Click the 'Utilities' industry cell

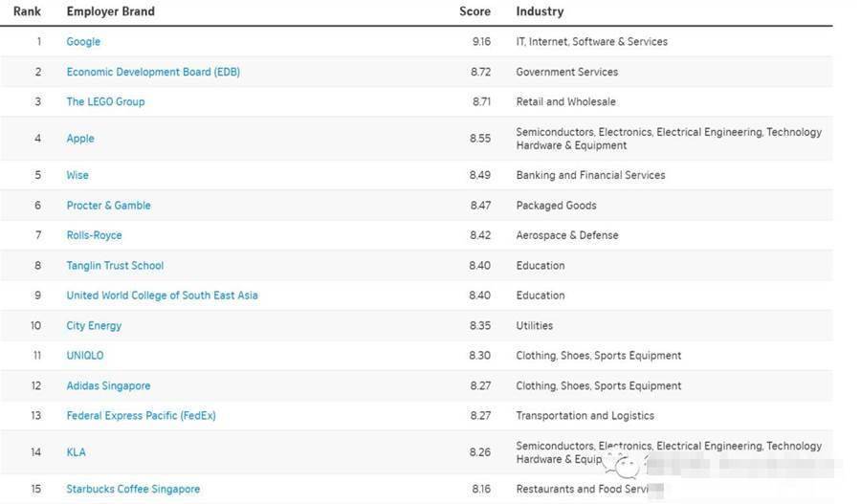[534, 325]
